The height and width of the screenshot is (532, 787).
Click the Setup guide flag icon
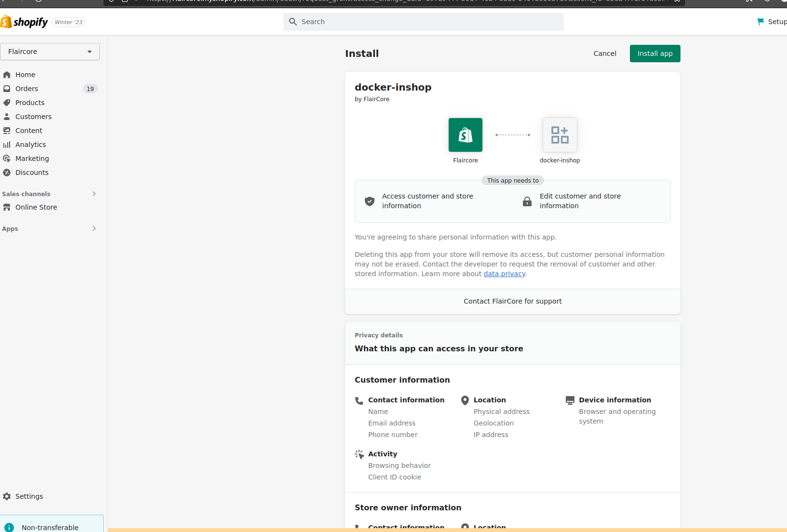point(760,22)
